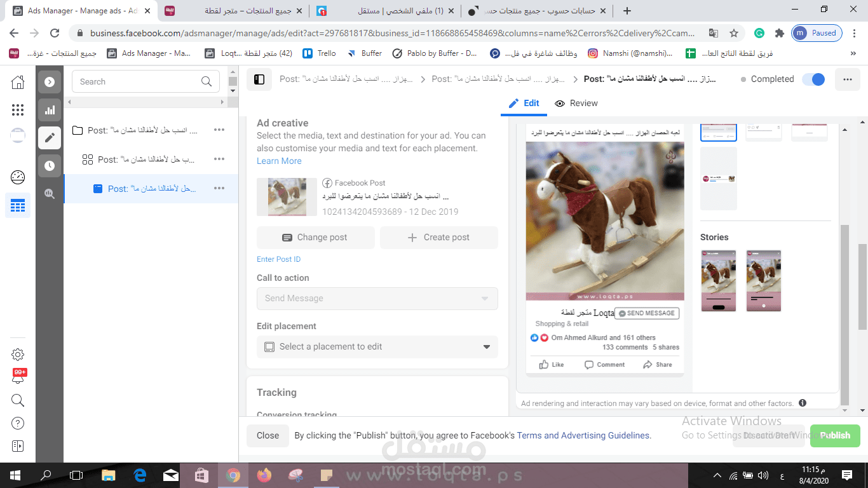Open the Trello bookmark
Screen dimensions: 868x488
[320, 53]
